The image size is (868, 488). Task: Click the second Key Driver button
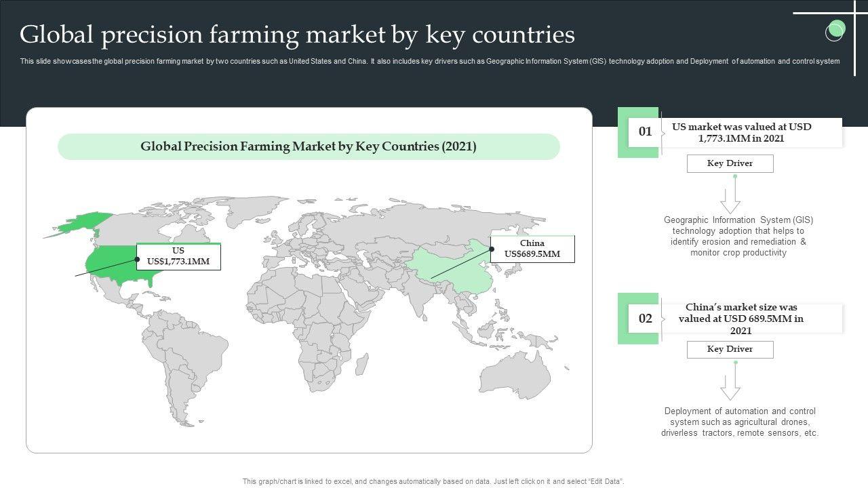(730, 349)
